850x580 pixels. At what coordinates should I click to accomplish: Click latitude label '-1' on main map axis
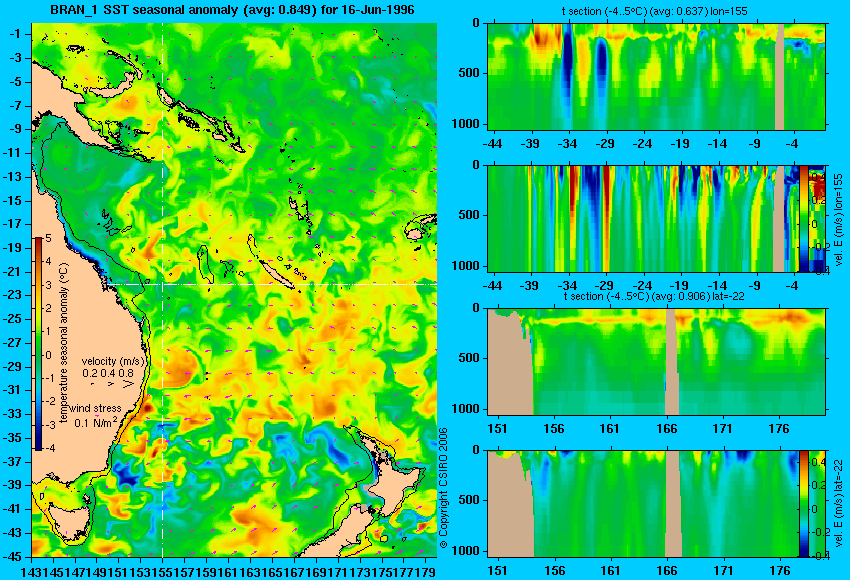[15, 34]
